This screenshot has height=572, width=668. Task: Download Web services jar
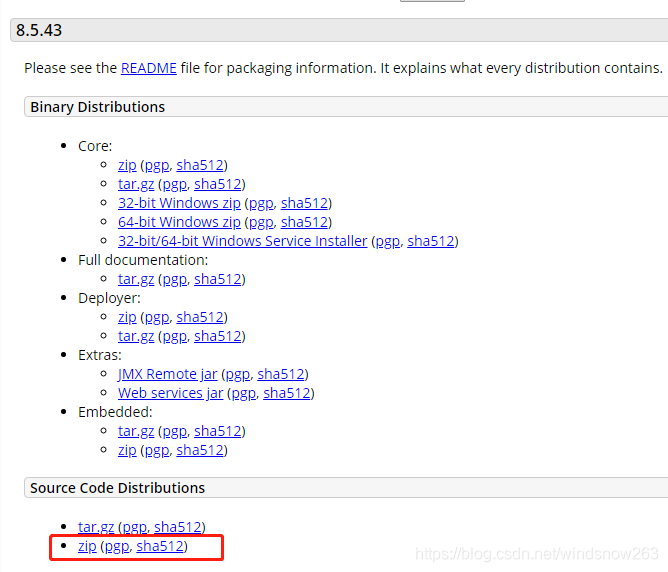pos(170,393)
